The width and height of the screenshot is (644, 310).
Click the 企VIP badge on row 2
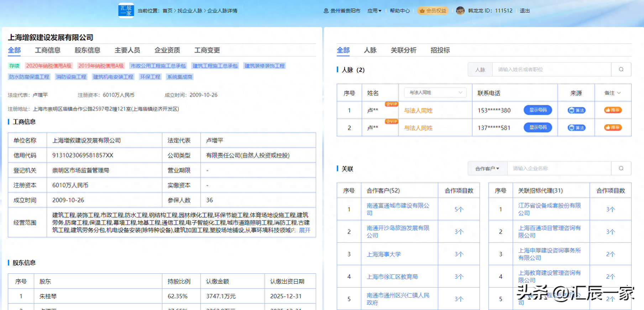click(391, 121)
